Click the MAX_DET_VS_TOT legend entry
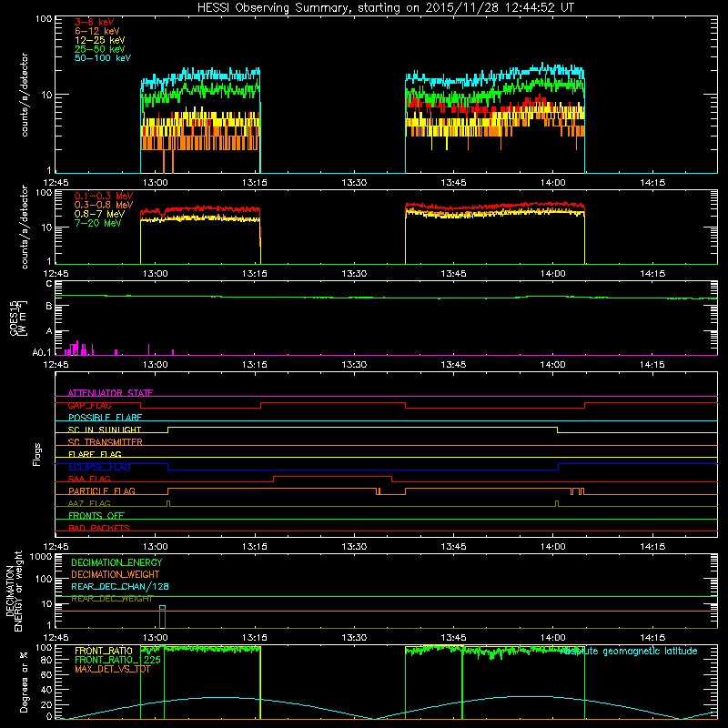 (x=113, y=669)
